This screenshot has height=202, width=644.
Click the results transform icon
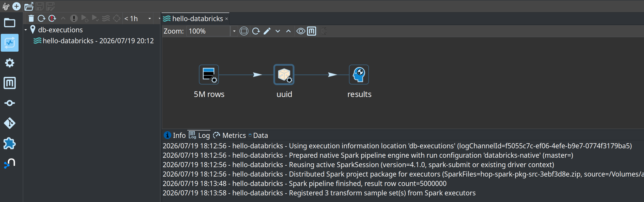(359, 75)
